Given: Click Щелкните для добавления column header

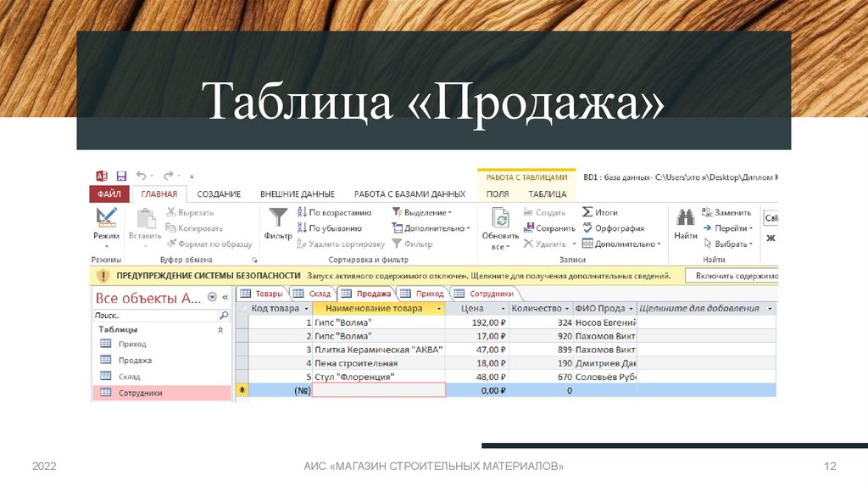Looking at the screenshot, I should (706, 309).
